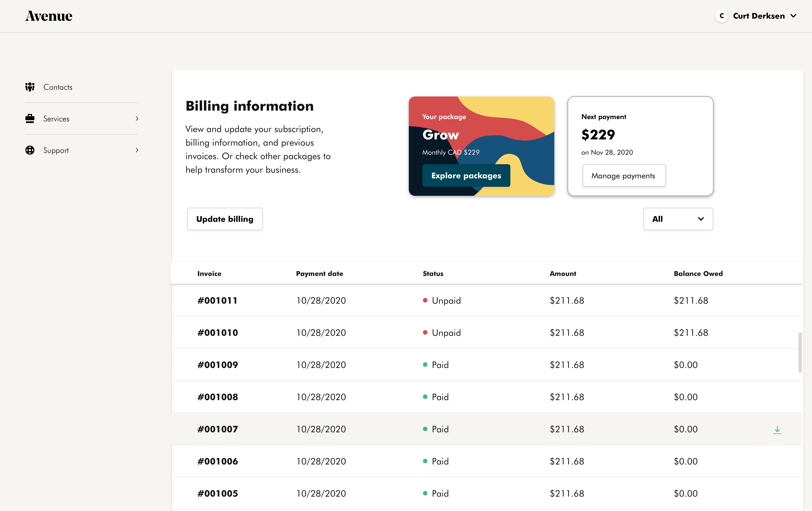The height and width of the screenshot is (511, 812).
Task: Click the Update billing button
Action: click(x=225, y=219)
